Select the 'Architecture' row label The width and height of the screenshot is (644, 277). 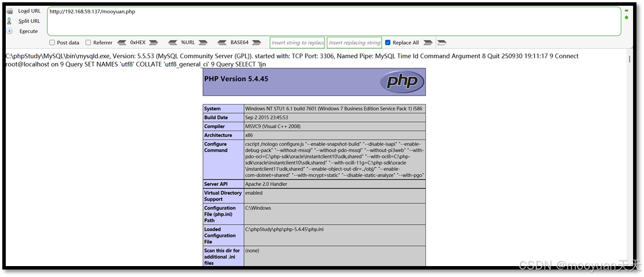point(218,136)
